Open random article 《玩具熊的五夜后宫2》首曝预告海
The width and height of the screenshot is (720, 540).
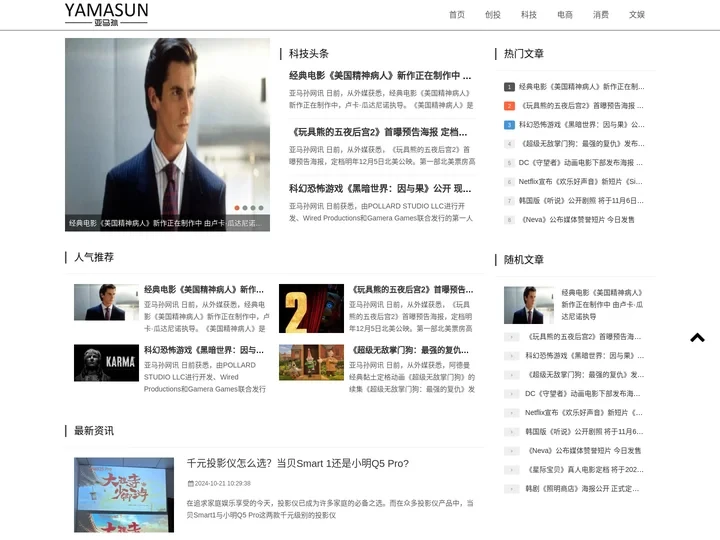click(x=583, y=337)
